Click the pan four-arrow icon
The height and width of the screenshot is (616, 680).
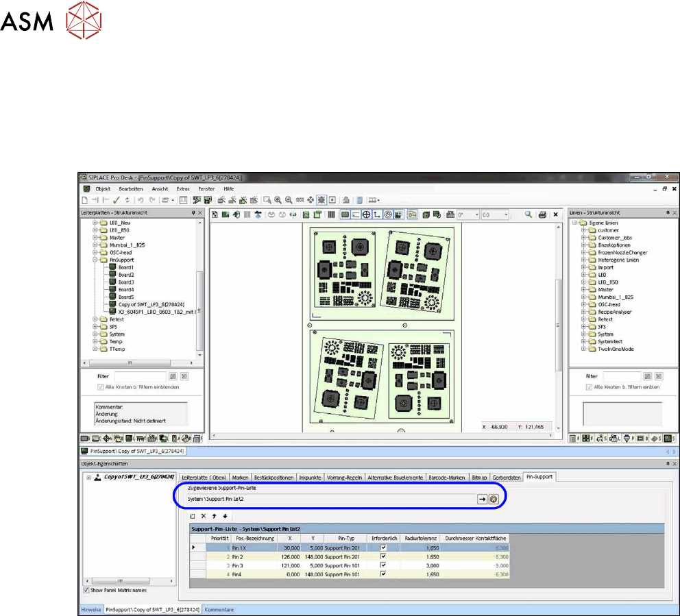coord(311,200)
